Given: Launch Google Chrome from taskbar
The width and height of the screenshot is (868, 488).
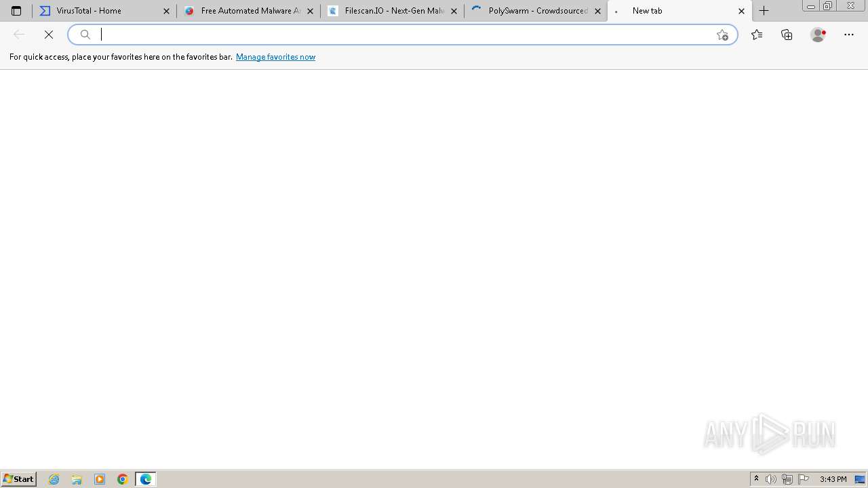Looking at the screenshot, I should [x=123, y=479].
